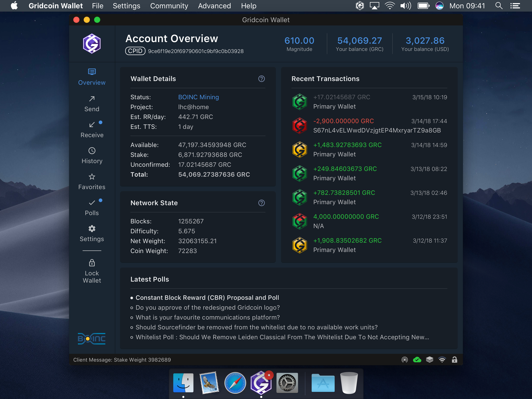Click the lhc@home project value
The height and width of the screenshot is (399, 532).
193,107
